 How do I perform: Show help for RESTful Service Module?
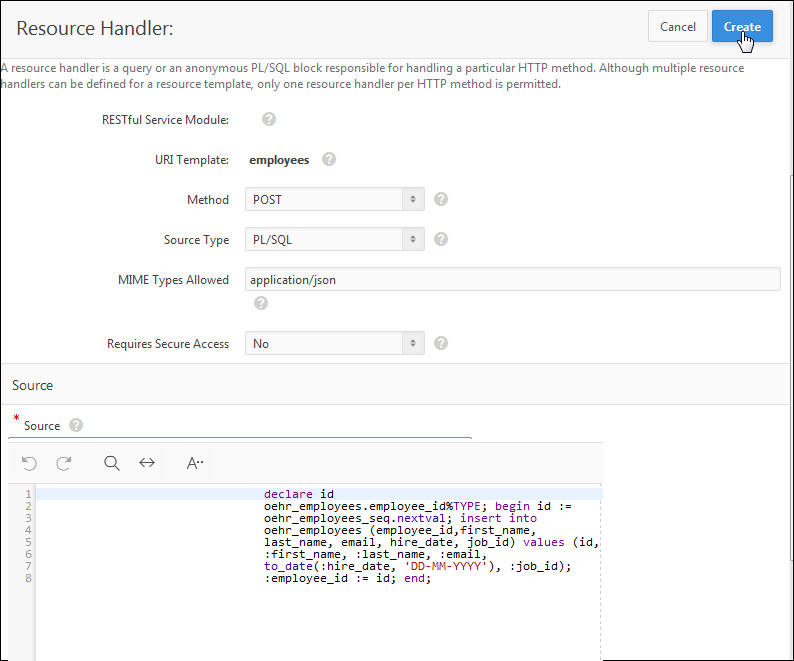(268, 119)
